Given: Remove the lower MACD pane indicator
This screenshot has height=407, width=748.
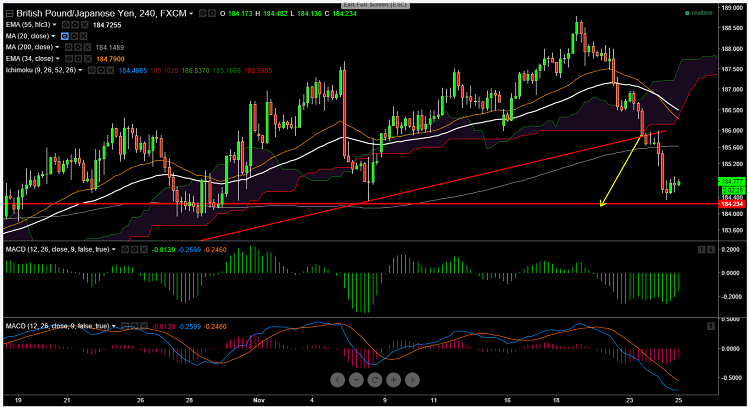Looking at the screenshot, I should 144,326.
